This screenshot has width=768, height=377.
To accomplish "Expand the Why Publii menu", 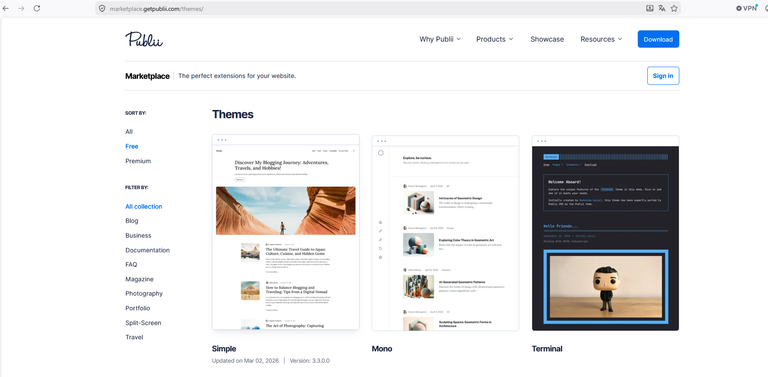I will coord(440,39).
